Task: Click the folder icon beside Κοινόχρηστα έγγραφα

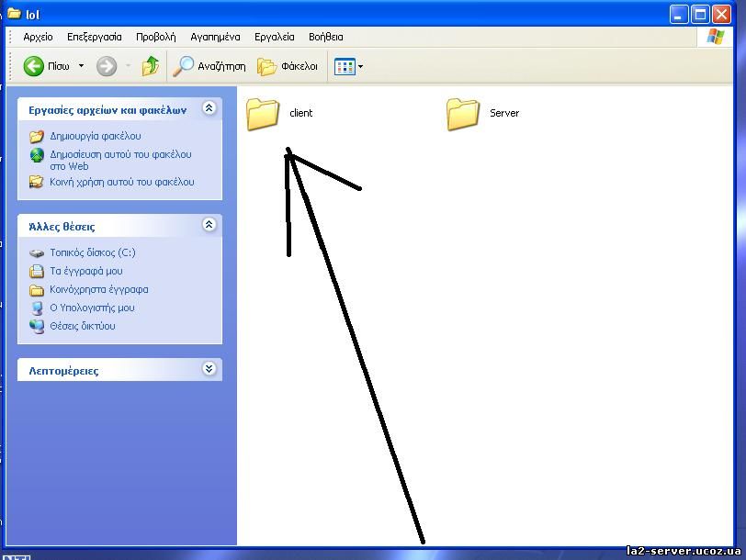Action: [x=37, y=290]
